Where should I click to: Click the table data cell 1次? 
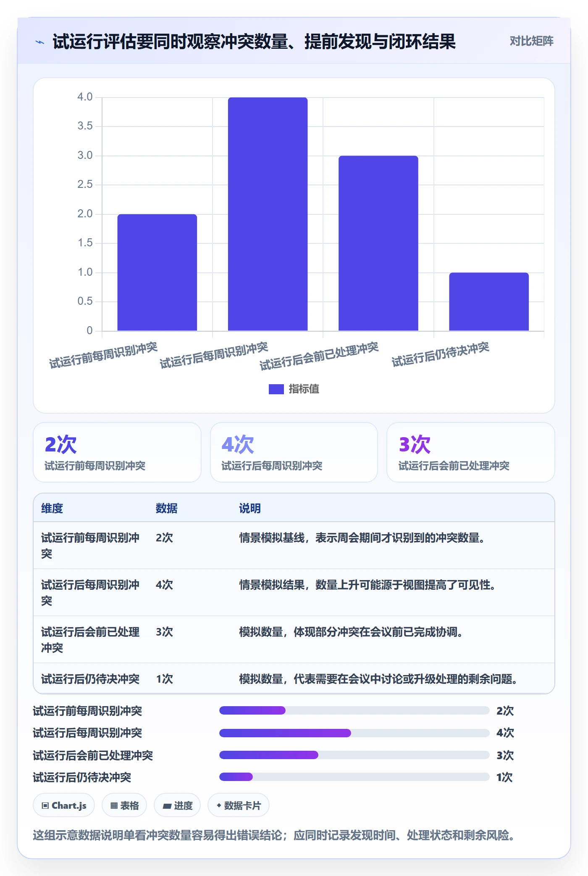pyautogui.click(x=164, y=679)
